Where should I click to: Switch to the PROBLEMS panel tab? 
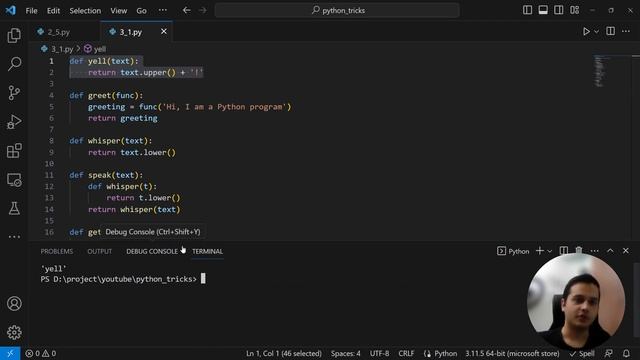pos(57,251)
